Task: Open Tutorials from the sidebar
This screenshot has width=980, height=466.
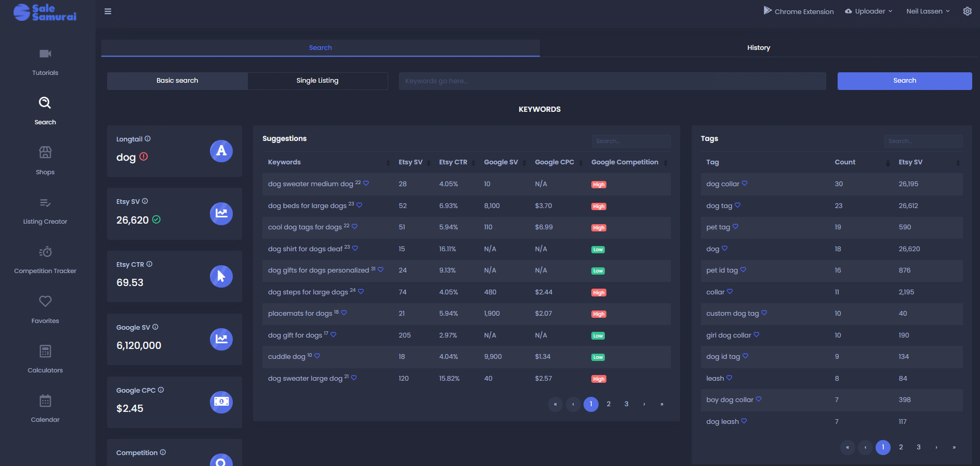Action: [x=45, y=62]
